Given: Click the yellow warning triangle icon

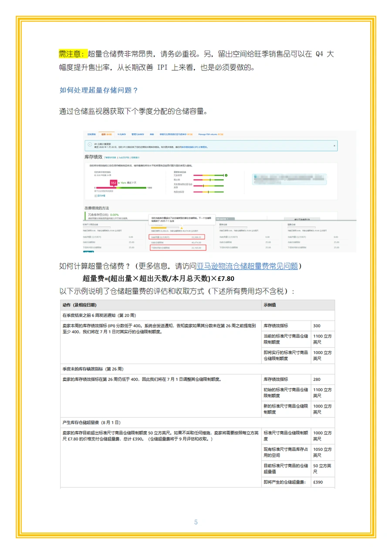Looking at the screenshot, I should point(182,227).
